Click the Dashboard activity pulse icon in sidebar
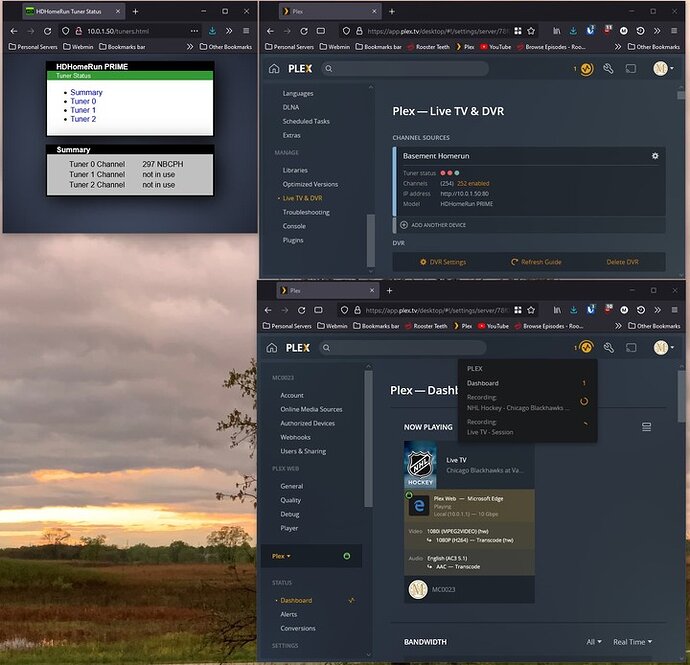 pos(351,600)
